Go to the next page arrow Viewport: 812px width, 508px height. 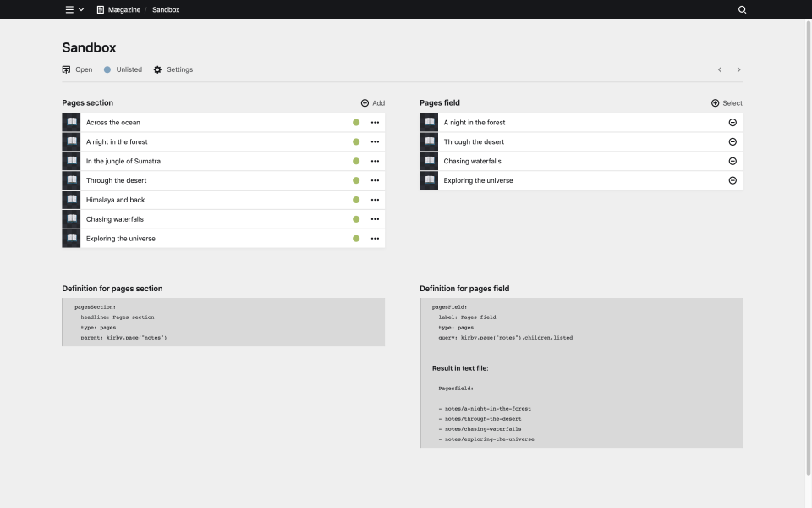tap(738, 69)
